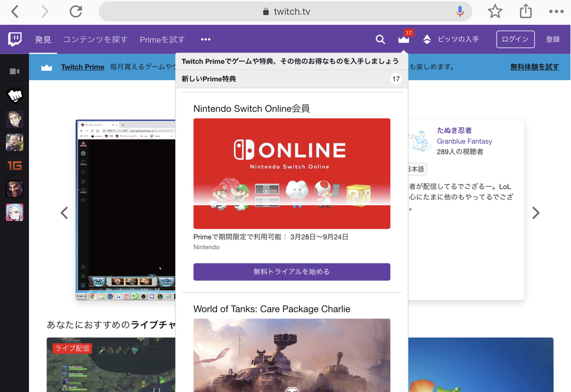Click the 289人の視聴者 viewer count

[x=460, y=152]
